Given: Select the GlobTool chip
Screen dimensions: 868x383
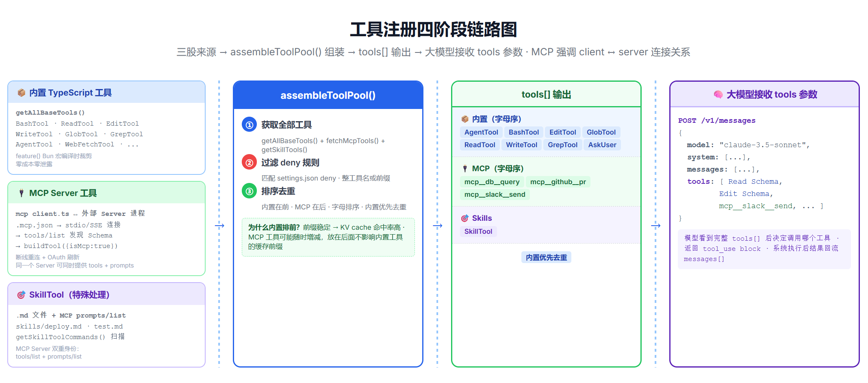Looking at the screenshot, I should [x=601, y=132].
